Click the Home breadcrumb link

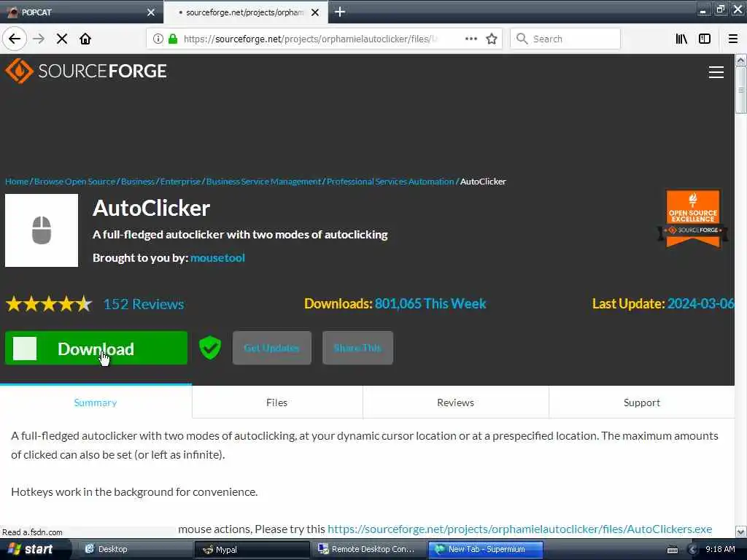tap(17, 182)
